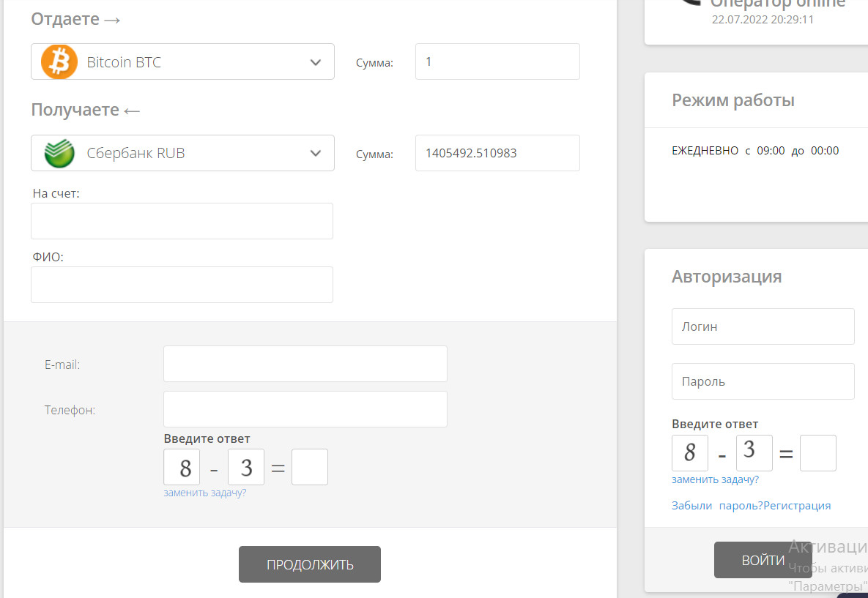Click the Отдаете Сумма amount field
Viewport: 868px width, 598px height.
497,61
